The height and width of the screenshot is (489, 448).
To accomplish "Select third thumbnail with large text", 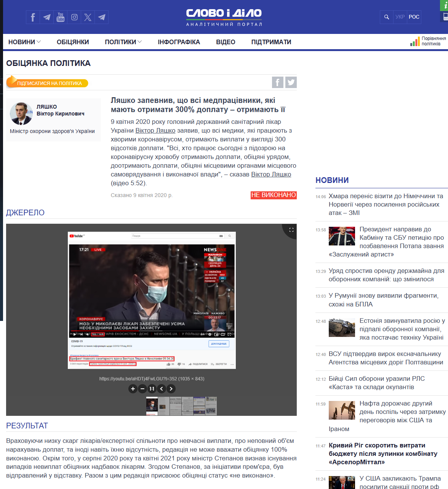I will coord(176,406).
